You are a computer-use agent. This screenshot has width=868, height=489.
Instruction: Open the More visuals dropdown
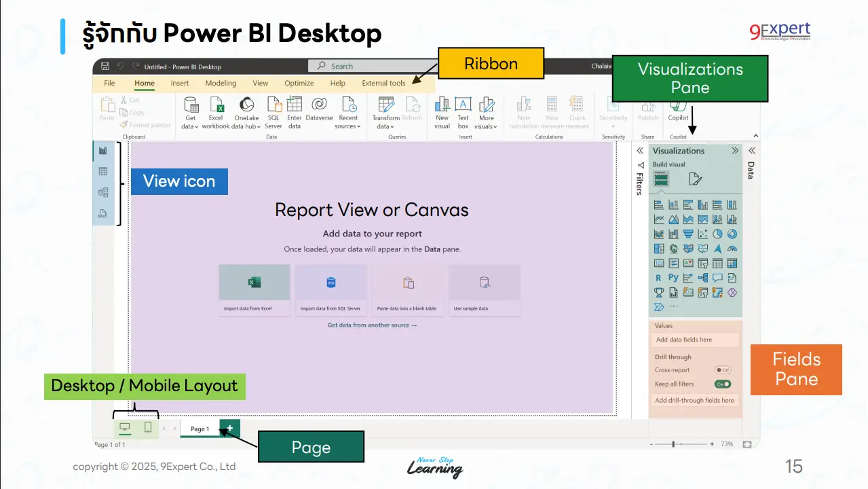[486, 113]
